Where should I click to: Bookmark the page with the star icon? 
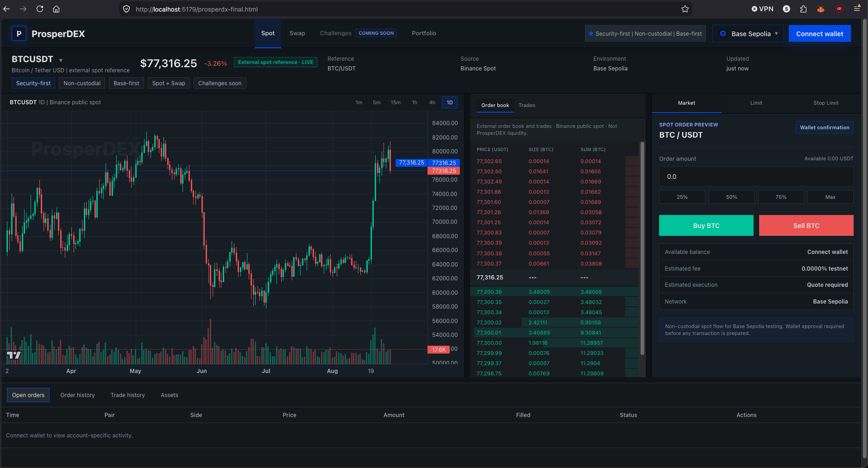coord(685,9)
